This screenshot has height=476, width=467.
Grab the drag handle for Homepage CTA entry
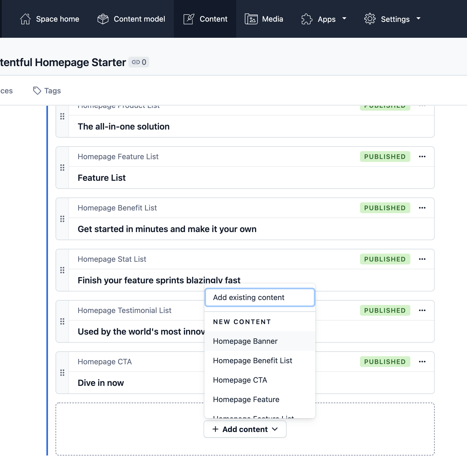(x=62, y=373)
